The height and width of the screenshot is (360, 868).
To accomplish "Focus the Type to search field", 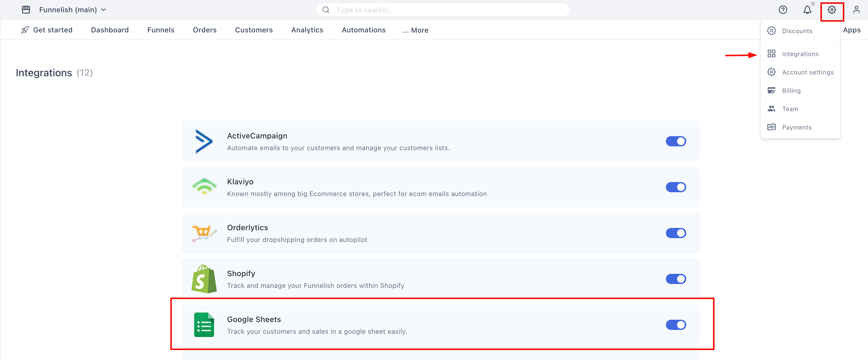I will coord(442,10).
